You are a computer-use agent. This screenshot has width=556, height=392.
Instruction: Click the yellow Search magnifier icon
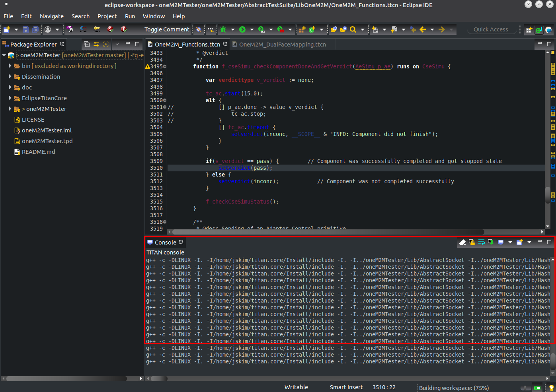pyautogui.click(x=353, y=29)
